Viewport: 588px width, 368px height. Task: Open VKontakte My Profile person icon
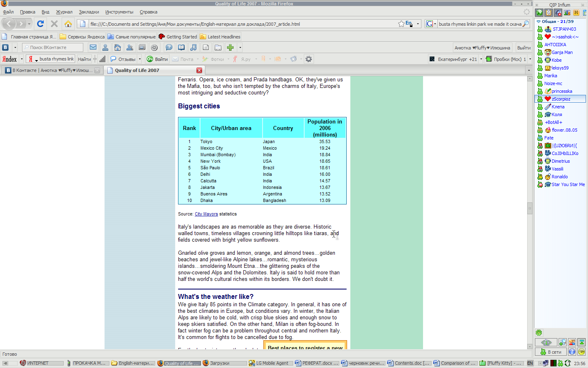pyautogui.click(x=105, y=47)
